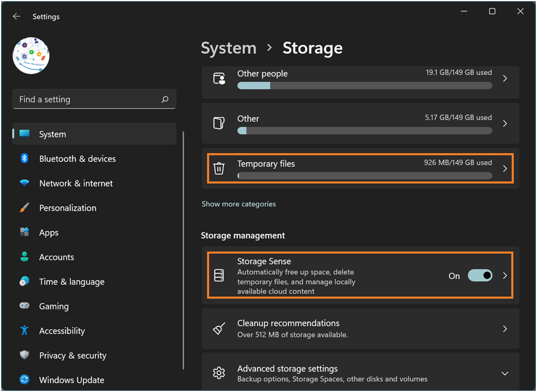Click the Time & language clock icon

click(24, 281)
